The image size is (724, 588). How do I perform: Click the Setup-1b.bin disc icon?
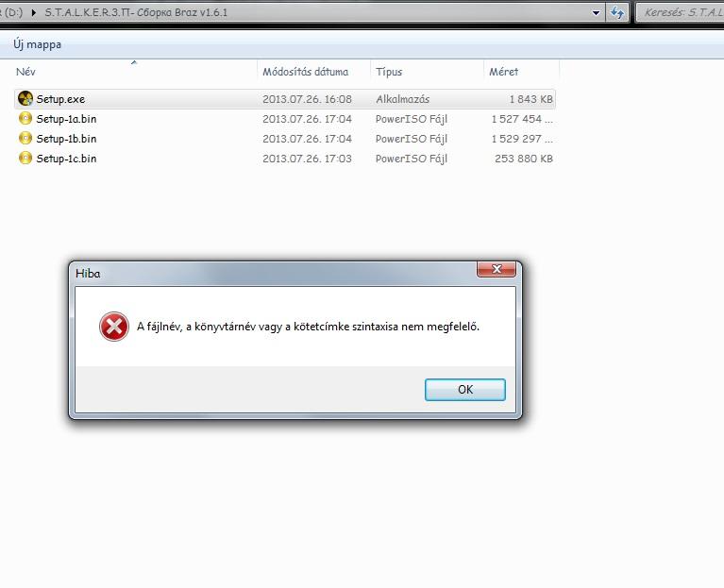tap(25, 139)
